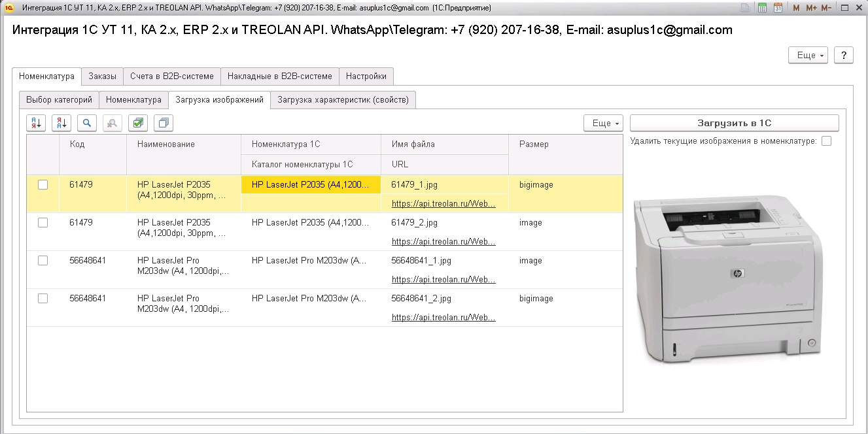Viewport: 868px width, 434px height.
Task: Open the 'Счета в B2B-системе' tab
Action: (172, 76)
